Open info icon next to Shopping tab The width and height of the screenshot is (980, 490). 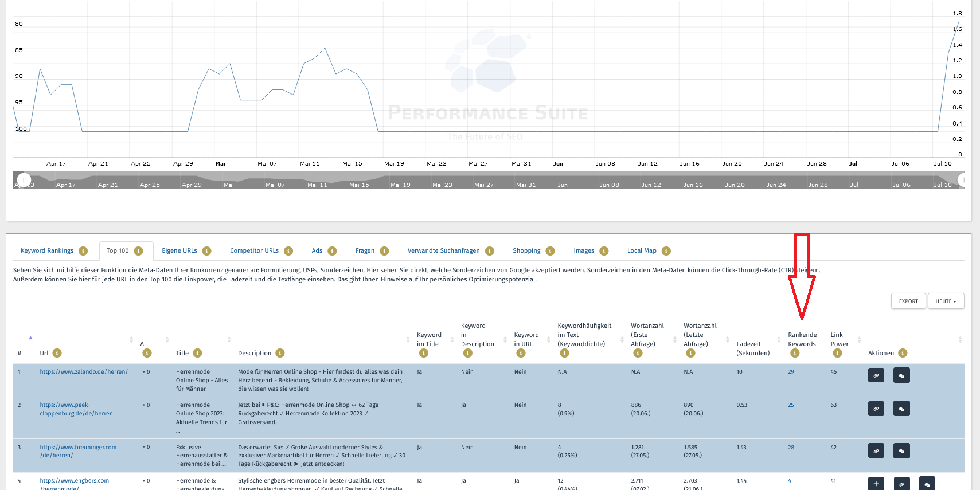(550, 251)
